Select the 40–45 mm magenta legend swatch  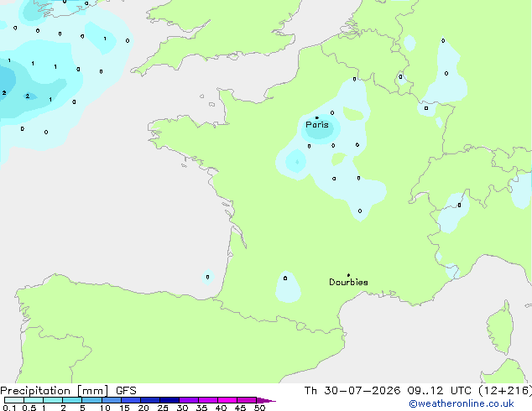227,400
